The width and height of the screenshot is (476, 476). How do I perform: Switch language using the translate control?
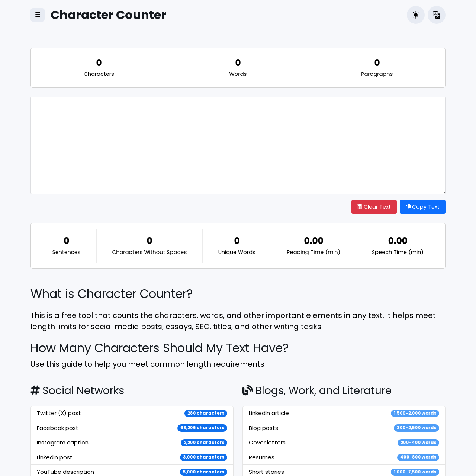pos(436,15)
